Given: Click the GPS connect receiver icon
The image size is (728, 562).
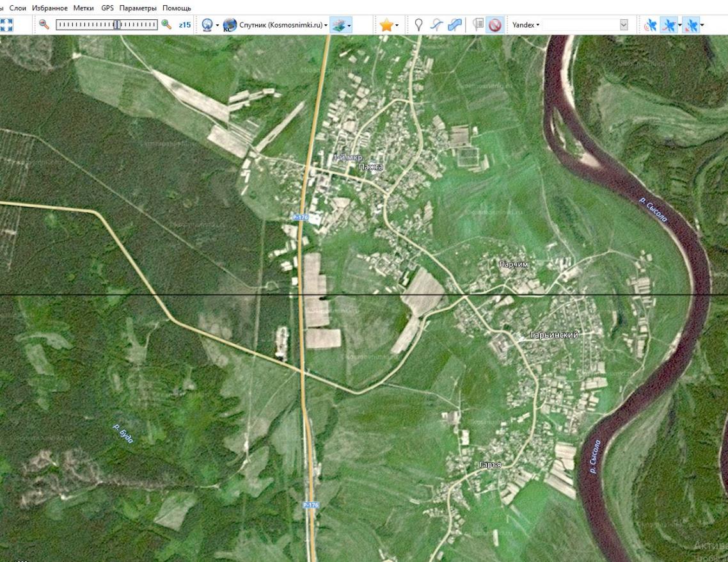Looking at the screenshot, I should (650, 25).
